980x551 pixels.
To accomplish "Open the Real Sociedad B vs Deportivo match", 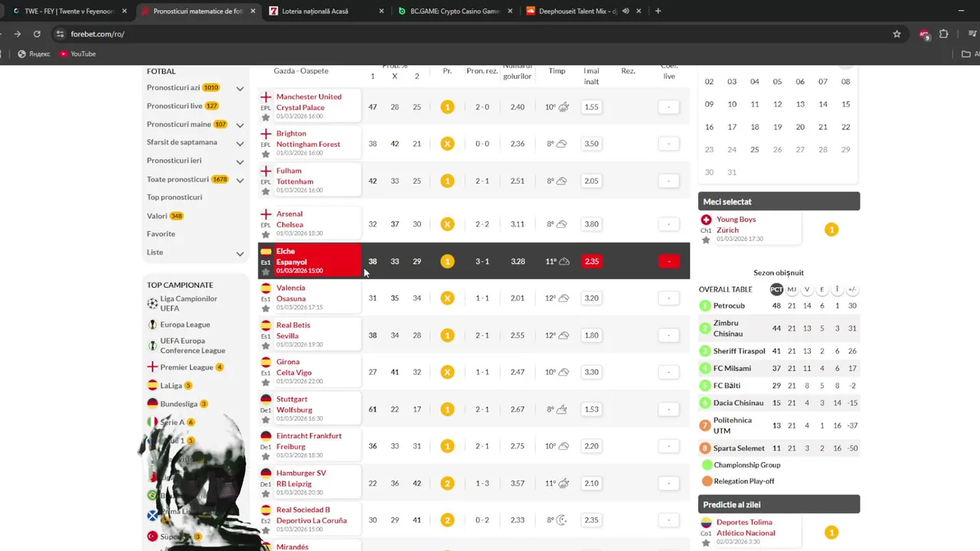I will pos(311,515).
